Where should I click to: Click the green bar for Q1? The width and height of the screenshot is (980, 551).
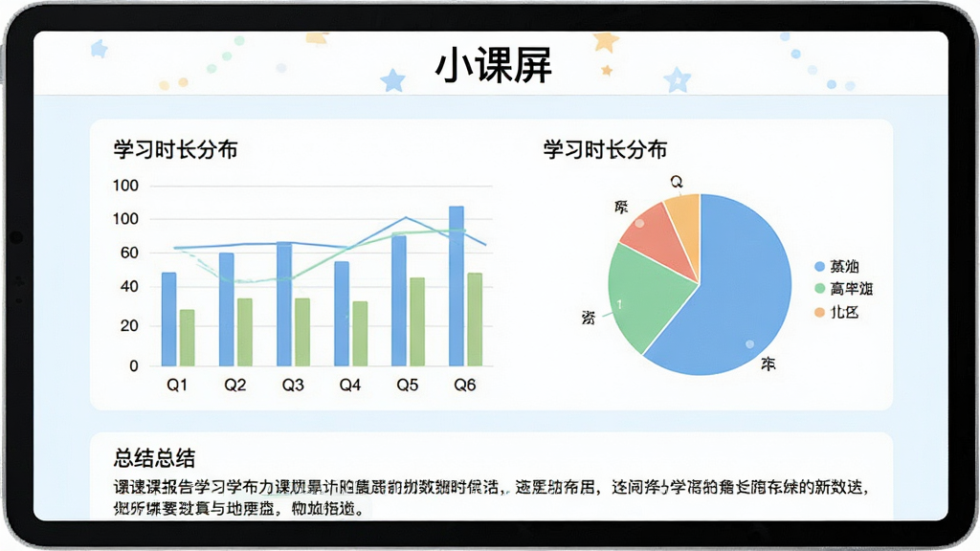pyautogui.click(x=187, y=338)
